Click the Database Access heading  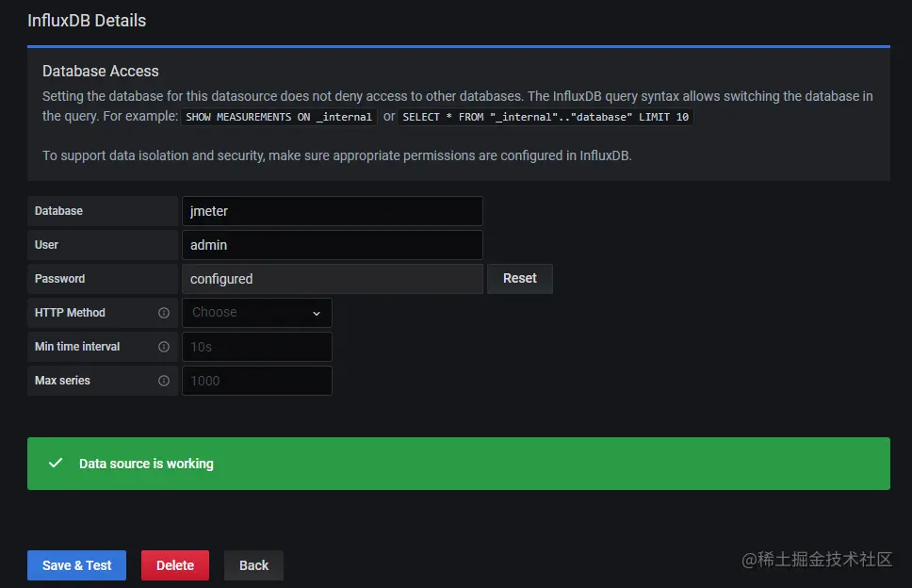tap(101, 71)
